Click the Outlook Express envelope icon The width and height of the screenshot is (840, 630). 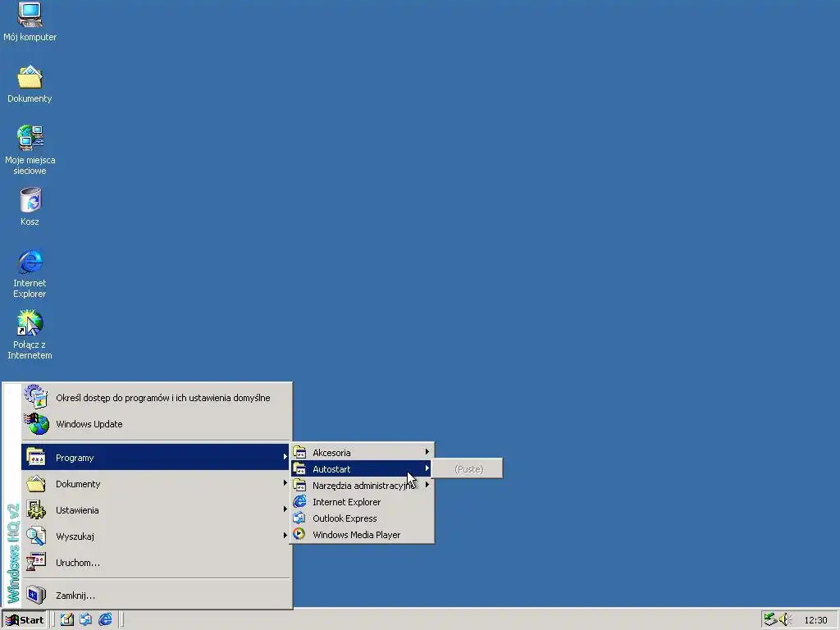coord(300,518)
